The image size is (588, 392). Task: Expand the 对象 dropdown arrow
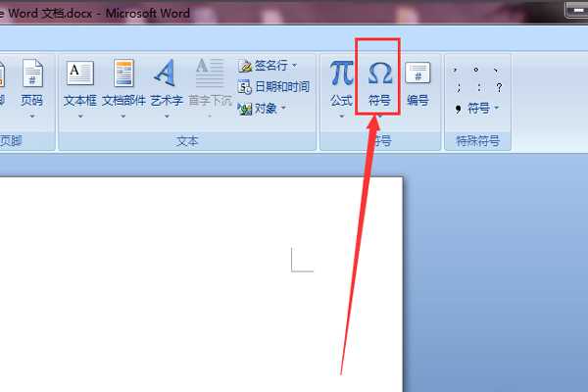(x=283, y=109)
